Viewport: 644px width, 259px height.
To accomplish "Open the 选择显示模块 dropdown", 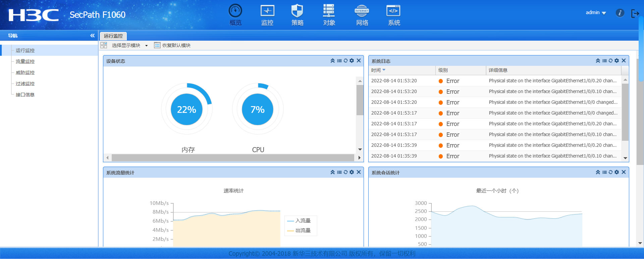I will tap(129, 45).
